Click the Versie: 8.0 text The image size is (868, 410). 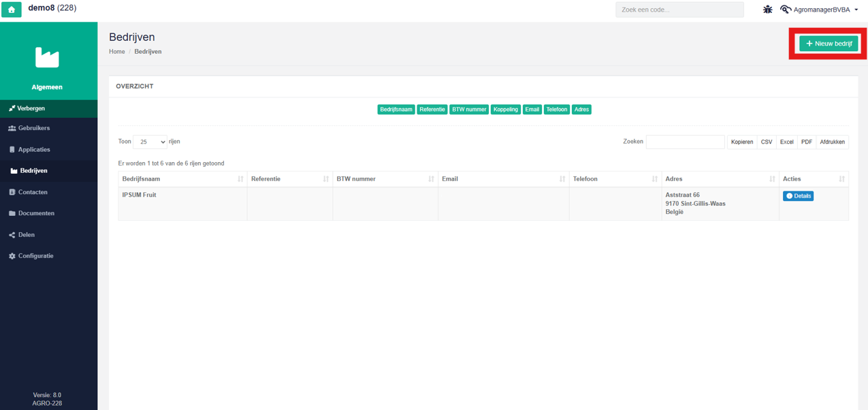[47, 395]
